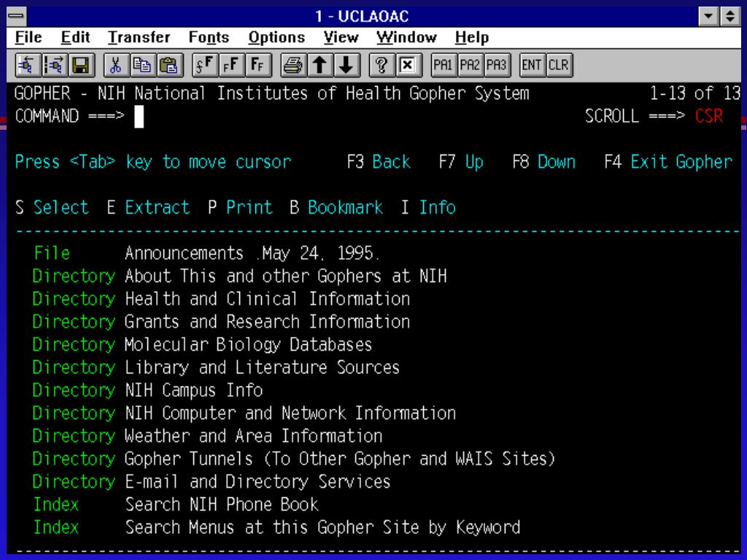Viewport: 747px width, 560px height.
Task: Click the printer icon
Action: click(x=293, y=65)
